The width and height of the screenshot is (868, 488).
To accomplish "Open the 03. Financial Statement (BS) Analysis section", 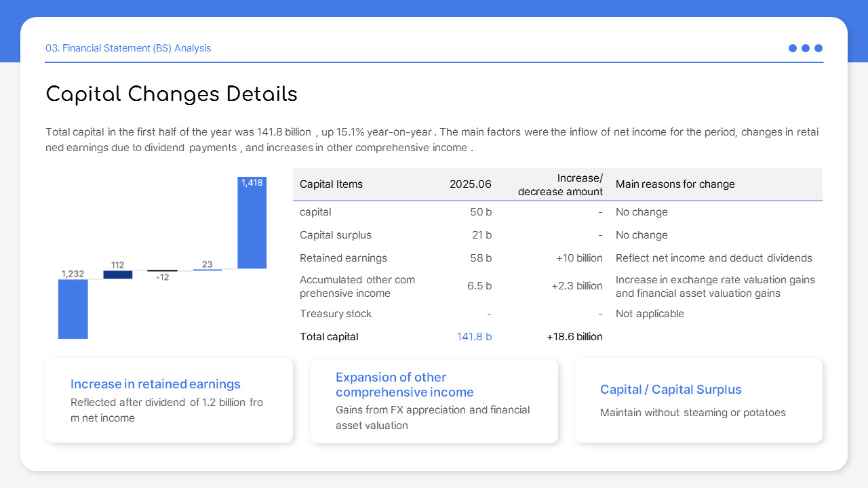I will [128, 48].
